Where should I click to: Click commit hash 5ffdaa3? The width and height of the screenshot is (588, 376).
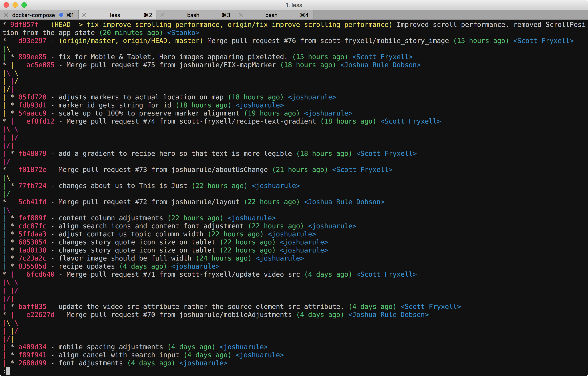[32, 235]
